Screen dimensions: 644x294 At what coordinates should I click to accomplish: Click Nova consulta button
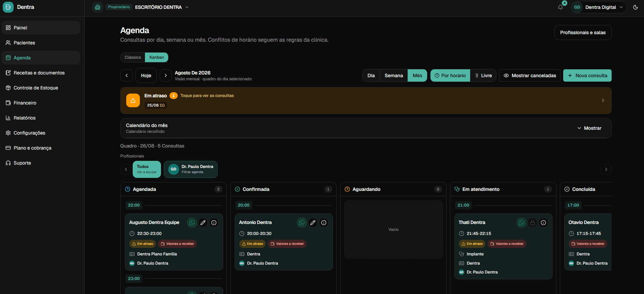click(587, 75)
